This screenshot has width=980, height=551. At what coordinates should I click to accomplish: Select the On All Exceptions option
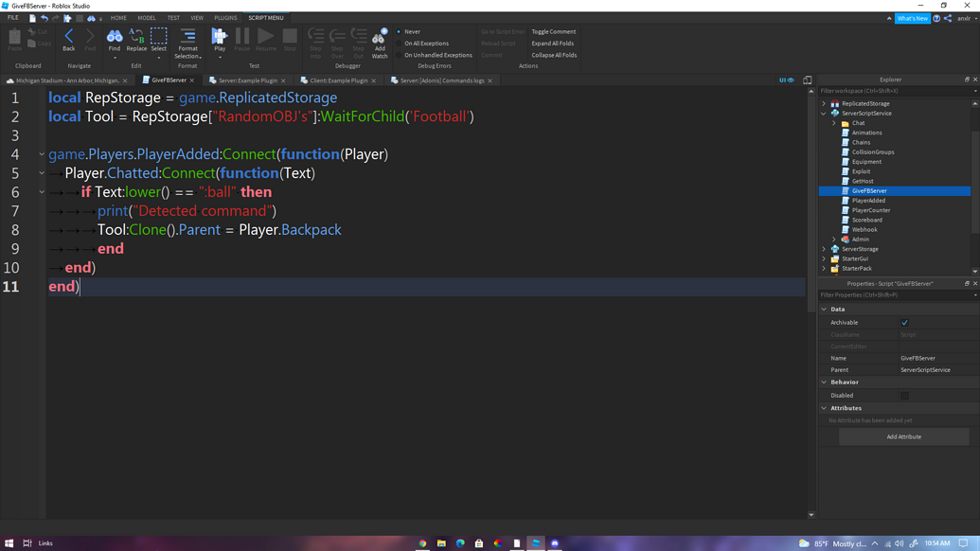click(422, 44)
